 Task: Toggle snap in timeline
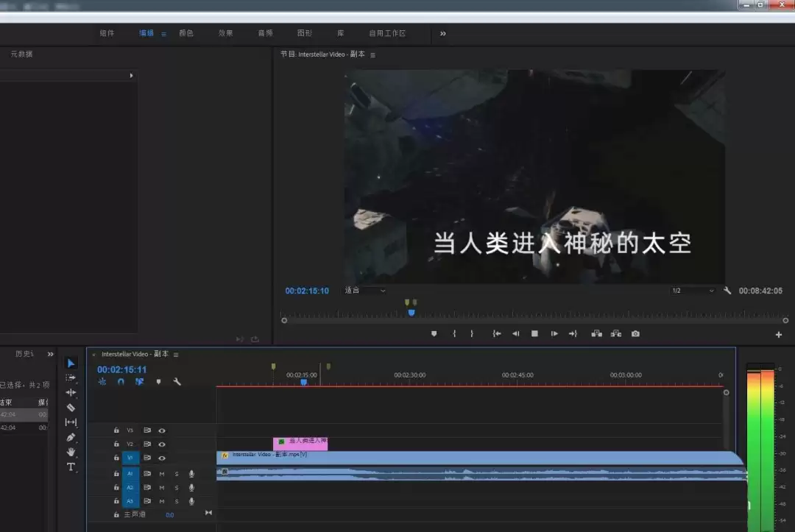click(x=121, y=381)
